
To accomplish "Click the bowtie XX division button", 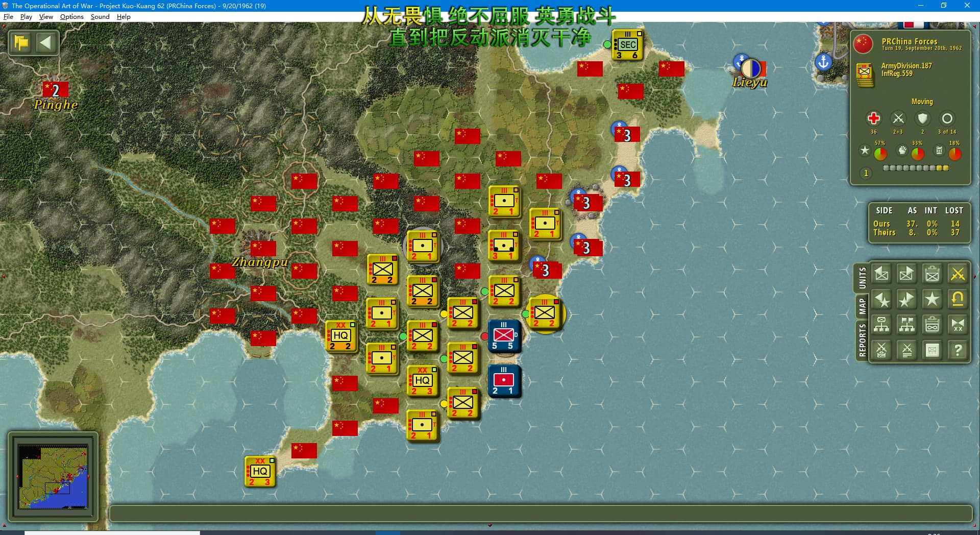I will 958,325.
